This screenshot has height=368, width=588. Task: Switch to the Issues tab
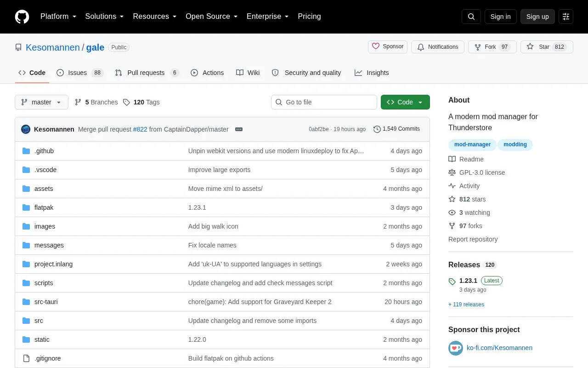pos(80,73)
